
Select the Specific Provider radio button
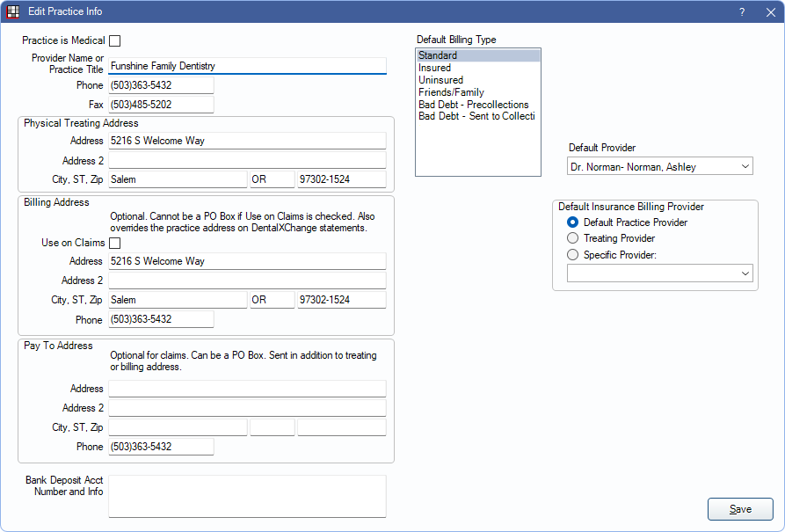[x=573, y=255]
